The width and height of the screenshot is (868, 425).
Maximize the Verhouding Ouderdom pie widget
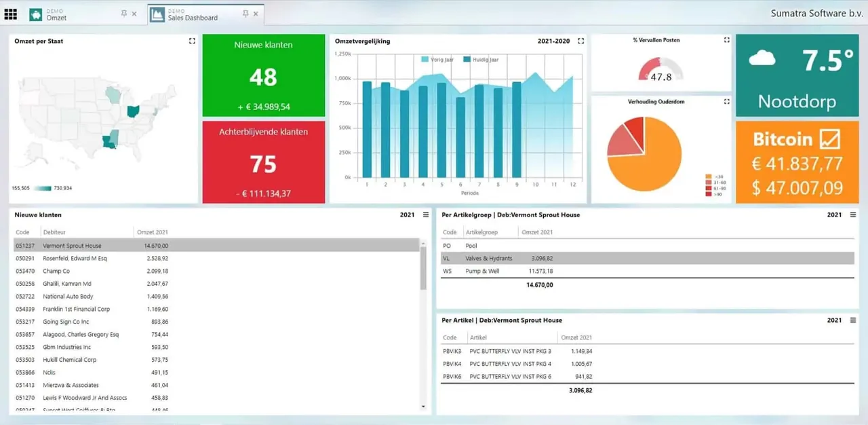click(727, 101)
